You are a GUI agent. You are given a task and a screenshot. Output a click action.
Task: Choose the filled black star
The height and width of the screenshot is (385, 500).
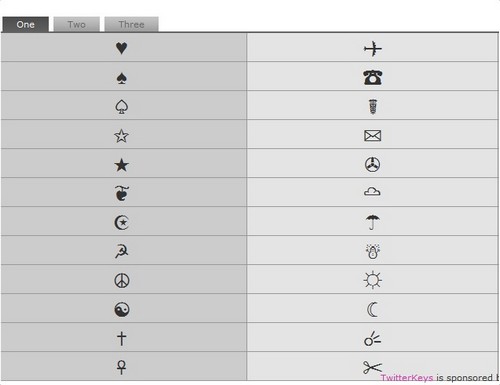click(x=121, y=165)
